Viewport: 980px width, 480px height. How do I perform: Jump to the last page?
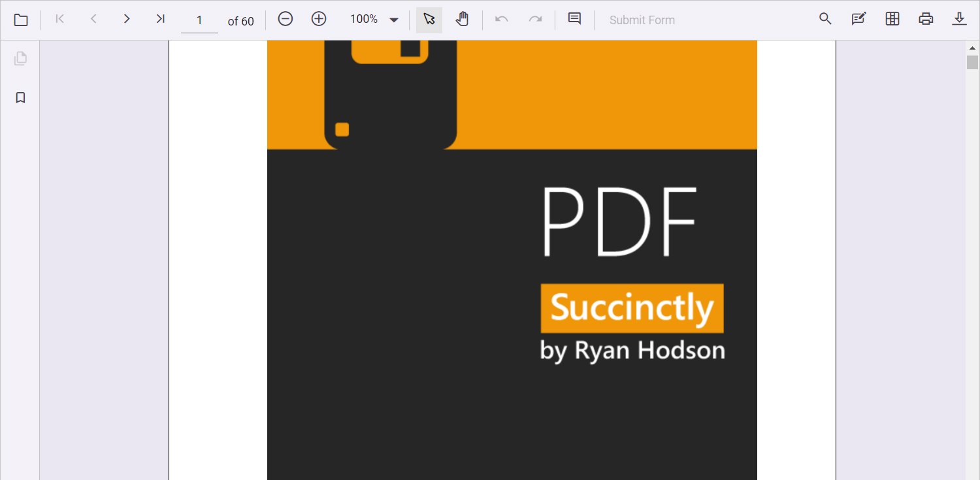[x=160, y=20]
